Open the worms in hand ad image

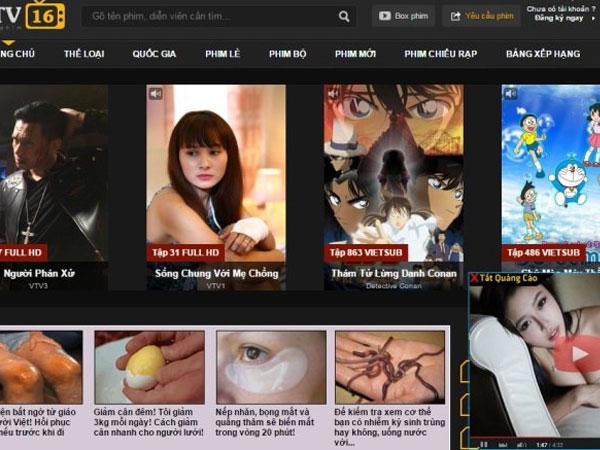(390, 367)
